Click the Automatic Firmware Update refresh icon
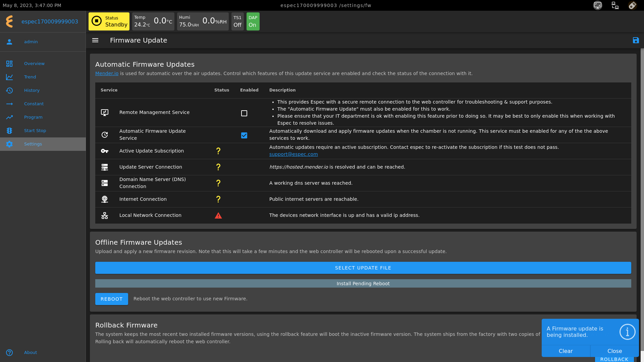 tap(105, 135)
